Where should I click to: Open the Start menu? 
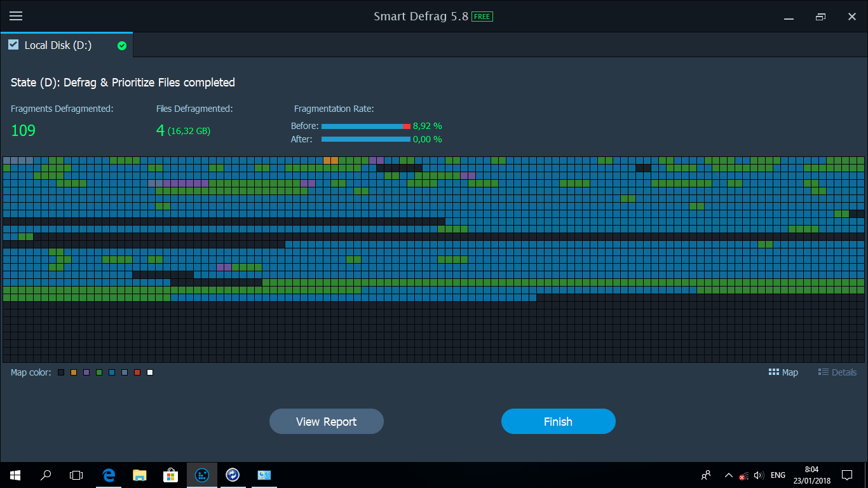(x=14, y=475)
